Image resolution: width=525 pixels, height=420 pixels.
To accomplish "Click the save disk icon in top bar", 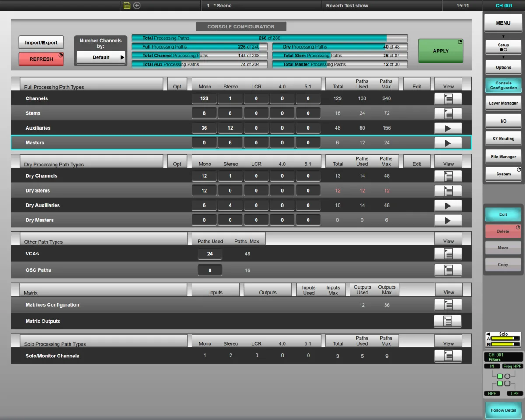I will pyautogui.click(x=127, y=5).
